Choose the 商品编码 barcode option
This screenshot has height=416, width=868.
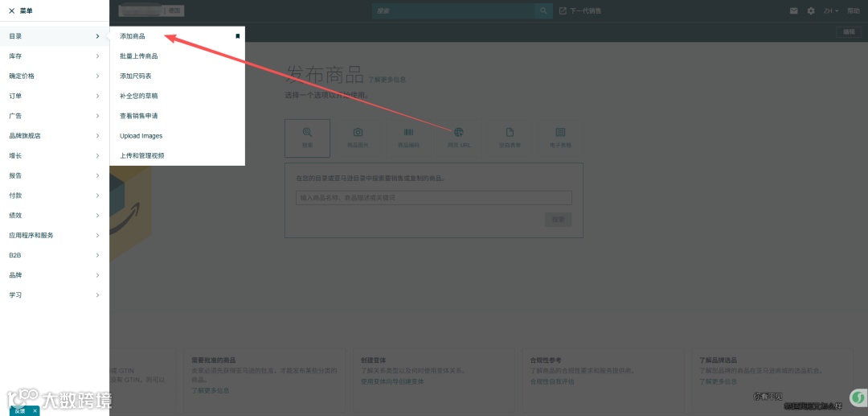point(408,138)
